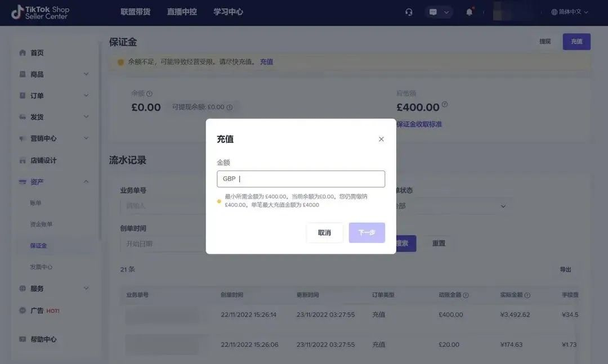Click the headset customer support icon
Image resolution: width=608 pixels, height=364 pixels.
click(409, 12)
